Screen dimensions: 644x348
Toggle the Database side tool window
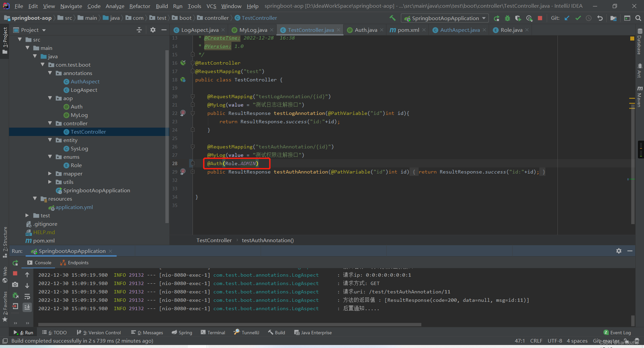point(639,42)
